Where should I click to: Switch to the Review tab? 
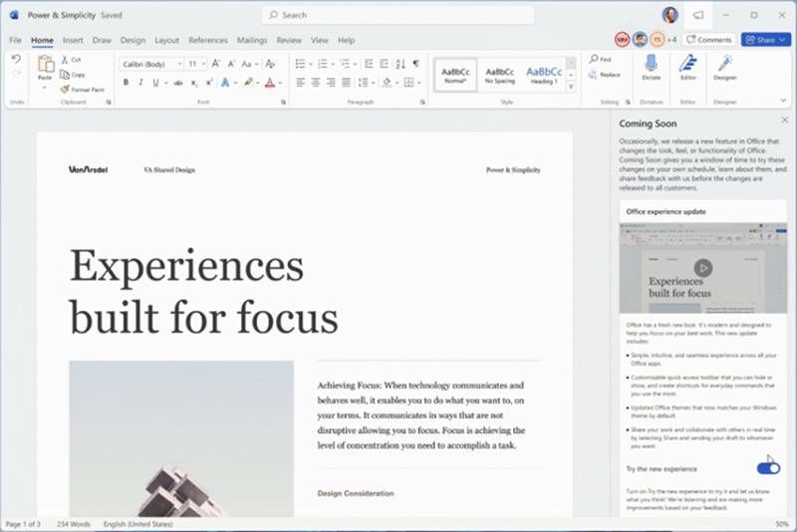[x=289, y=40]
